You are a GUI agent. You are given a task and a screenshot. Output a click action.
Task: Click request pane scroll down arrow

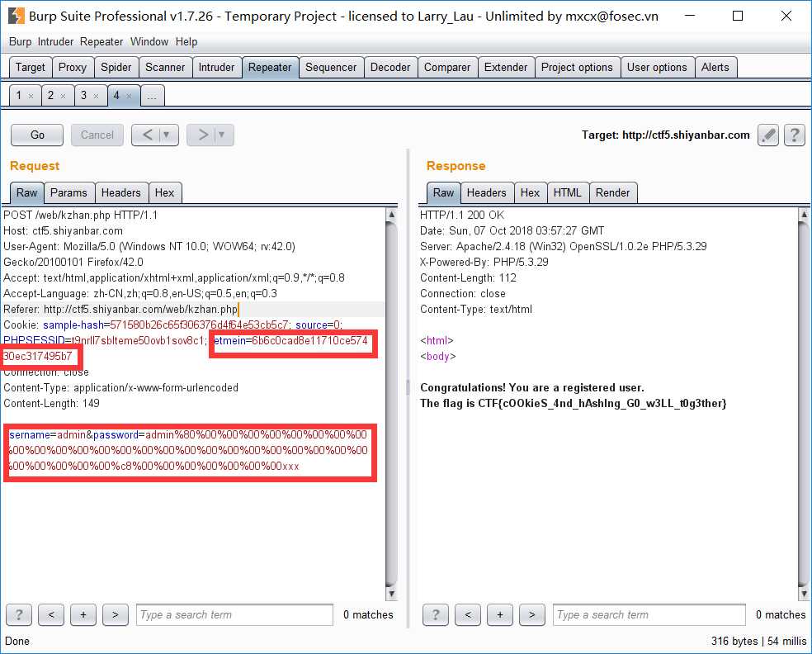391,594
